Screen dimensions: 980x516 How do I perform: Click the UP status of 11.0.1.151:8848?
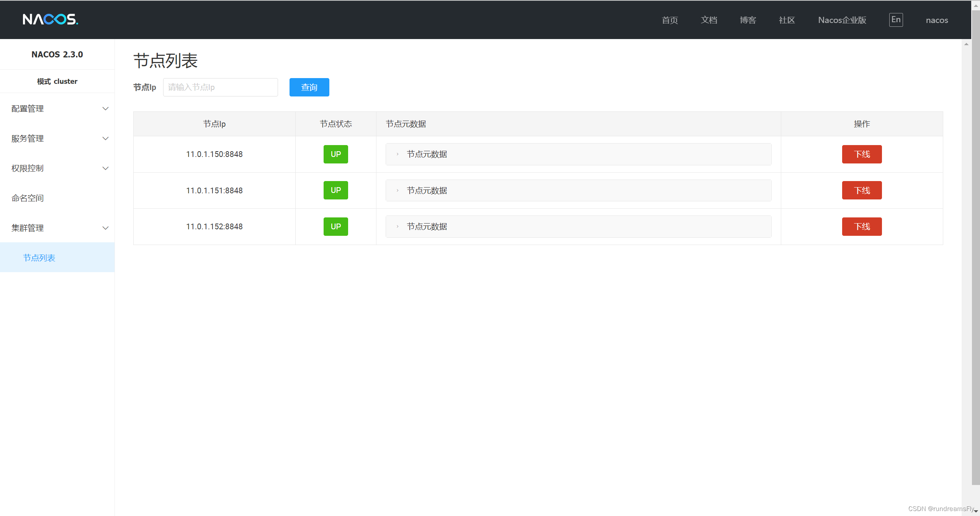click(x=336, y=190)
